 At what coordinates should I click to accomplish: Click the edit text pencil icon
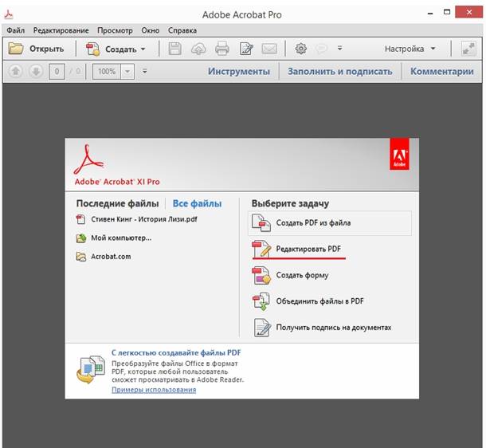[246, 49]
